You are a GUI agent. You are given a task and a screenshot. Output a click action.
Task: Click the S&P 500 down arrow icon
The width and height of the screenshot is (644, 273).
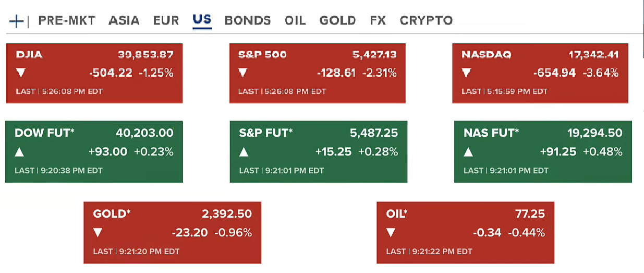tap(242, 73)
